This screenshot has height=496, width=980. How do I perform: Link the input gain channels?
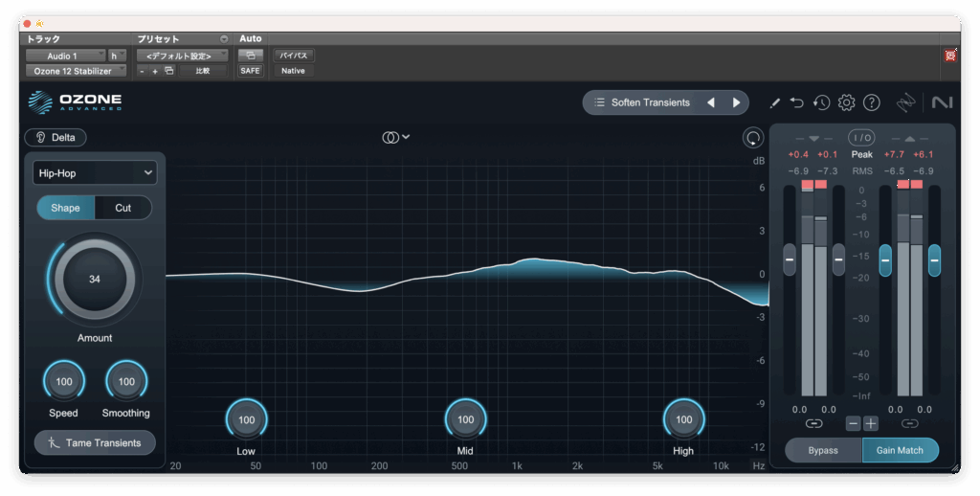click(813, 423)
